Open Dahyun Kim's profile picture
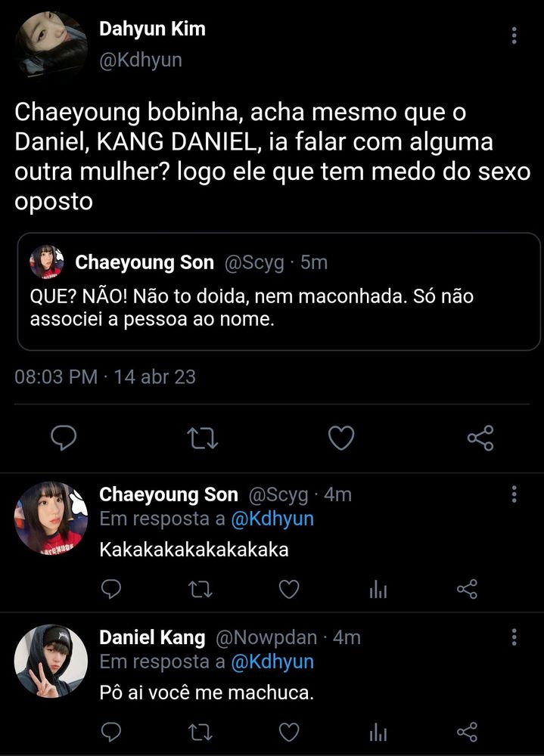The height and width of the screenshot is (756, 544). pyautogui.click(x=51, y=45)
